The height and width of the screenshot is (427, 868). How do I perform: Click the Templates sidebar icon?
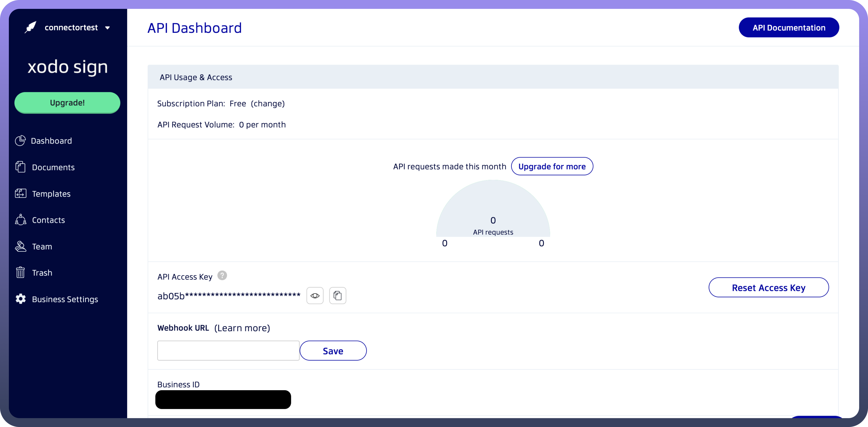coord(21,194)
